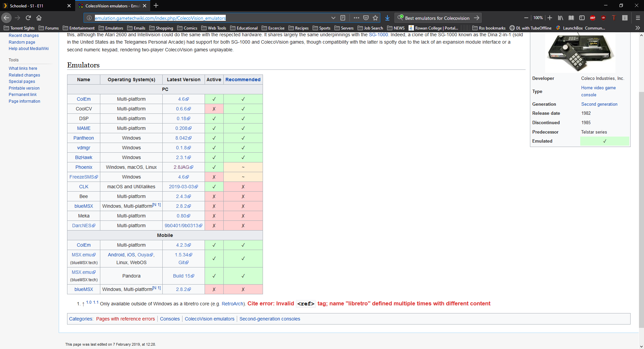
Task: Open Job Search bookmark folder
Action: 370,28
